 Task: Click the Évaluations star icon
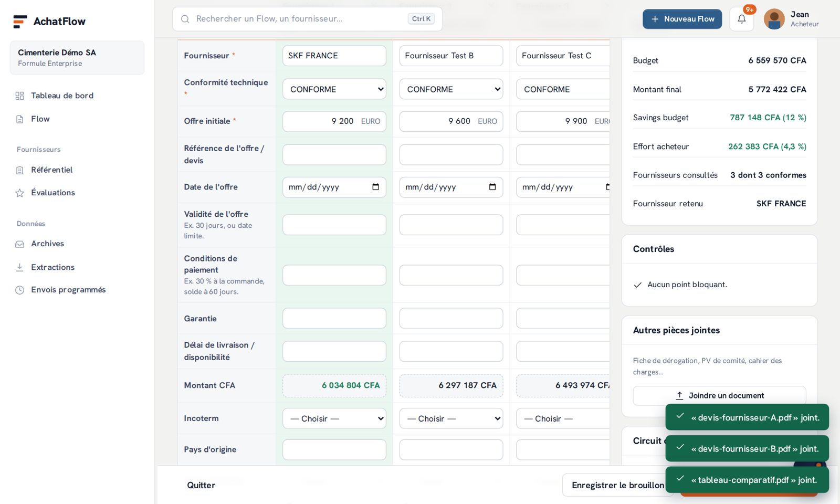tap(20, 193)
